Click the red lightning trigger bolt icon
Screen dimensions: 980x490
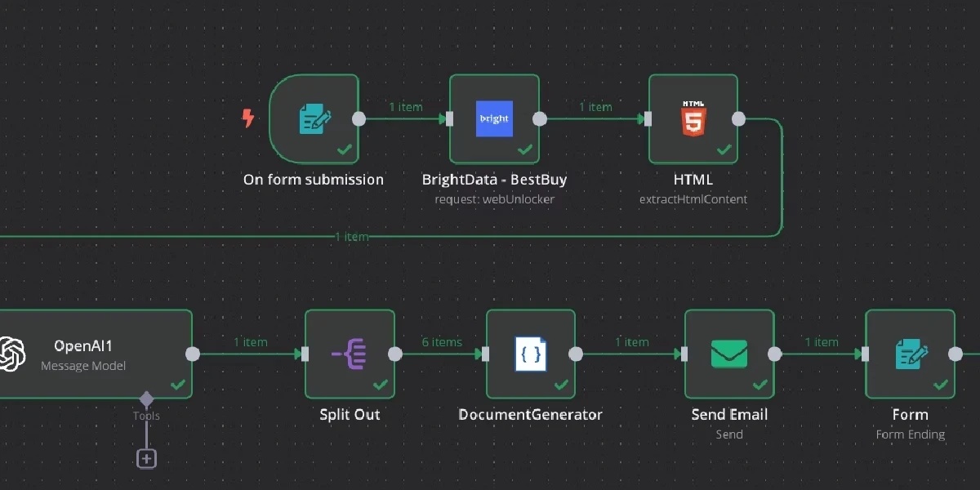pyautogui.click(x=247, y=119)
